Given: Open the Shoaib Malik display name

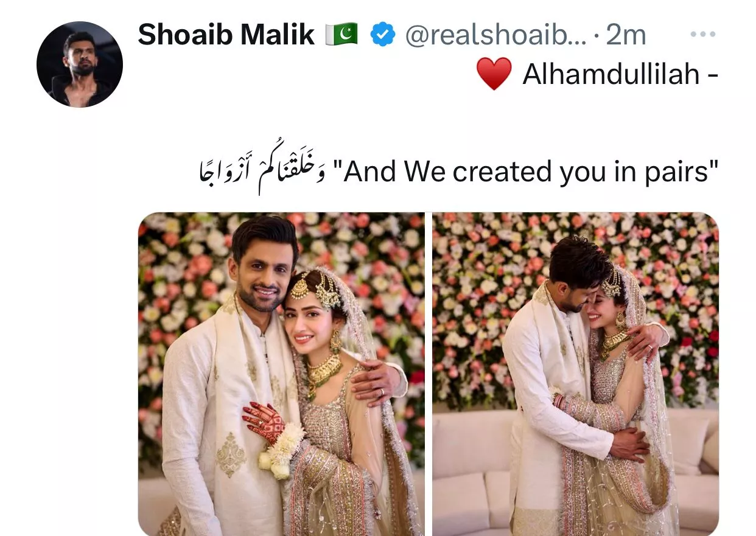Looking at the screenshot, I should tap(226, 35).
